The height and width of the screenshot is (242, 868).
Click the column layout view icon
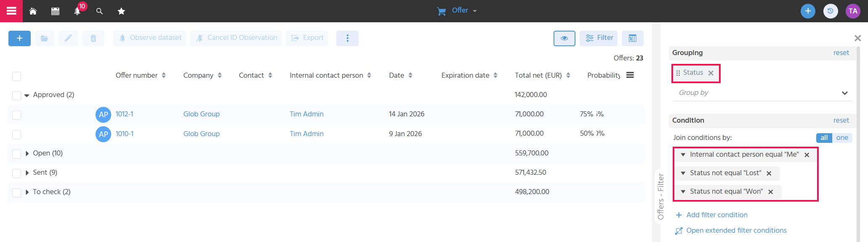[632, 38]
